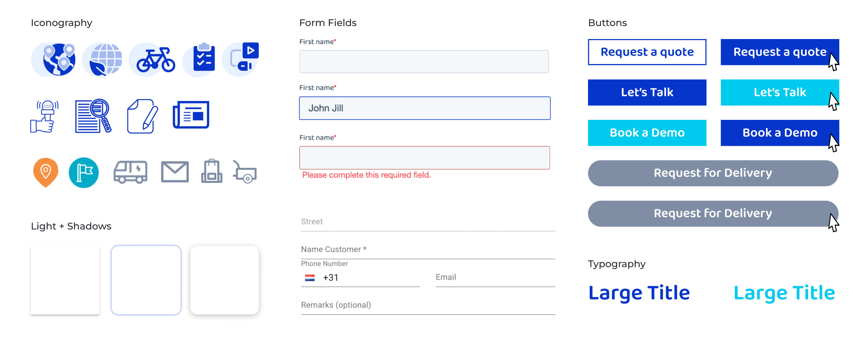Click the red-outlined required First name field
The width and height of the screenshot is (868, 350).
[425, 158]
